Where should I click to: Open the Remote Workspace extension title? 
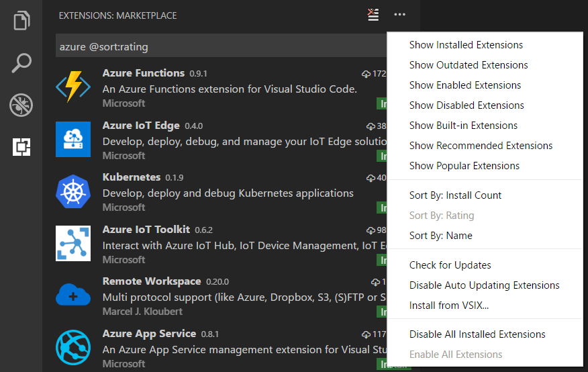click(152, 281)
